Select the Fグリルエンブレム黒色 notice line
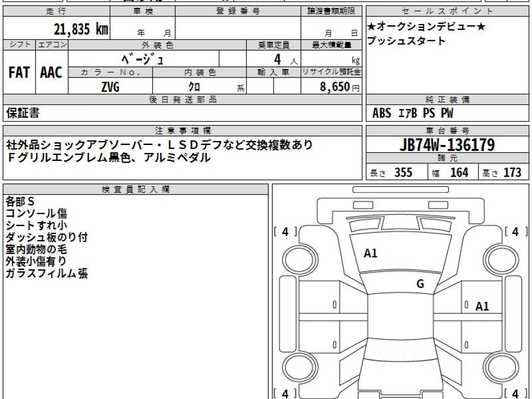Image resolution: width=532 pixels, height=399 pixels. [109, 157]
